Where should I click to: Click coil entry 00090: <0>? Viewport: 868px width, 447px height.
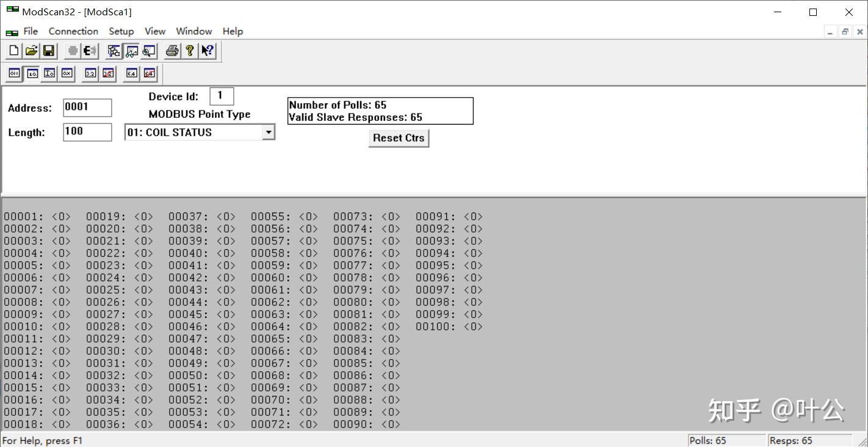coord(367,424)
